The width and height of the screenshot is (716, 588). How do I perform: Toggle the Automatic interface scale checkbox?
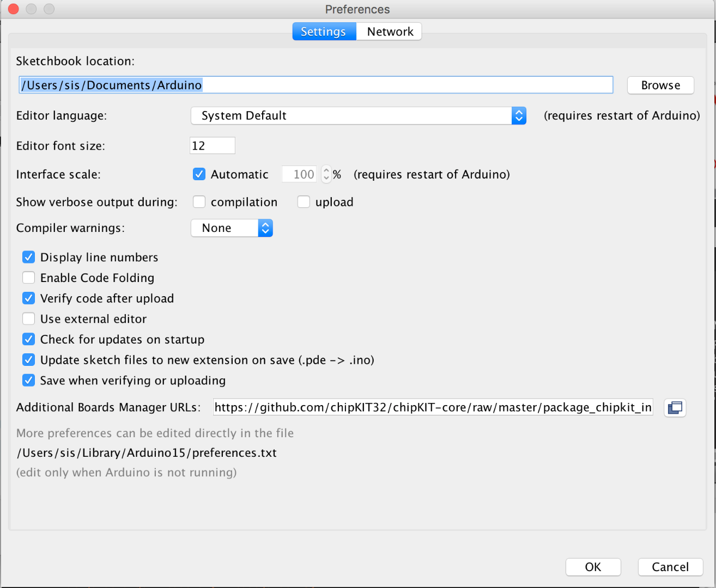coord(199,174)
